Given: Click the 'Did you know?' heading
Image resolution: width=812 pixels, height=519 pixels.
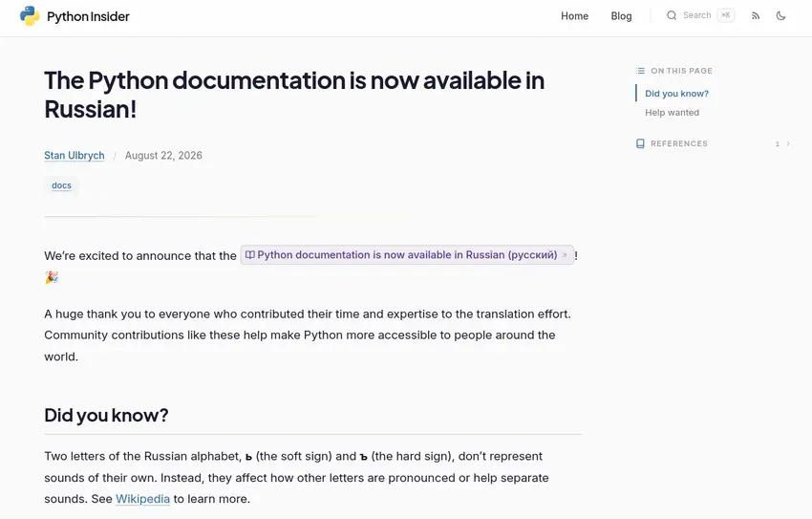Looking at the screenshot, I should coord(106,415).
